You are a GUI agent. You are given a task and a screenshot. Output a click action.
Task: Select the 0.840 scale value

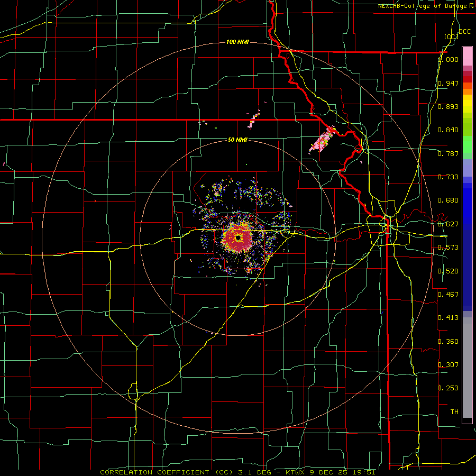click(x=448, y=130)
